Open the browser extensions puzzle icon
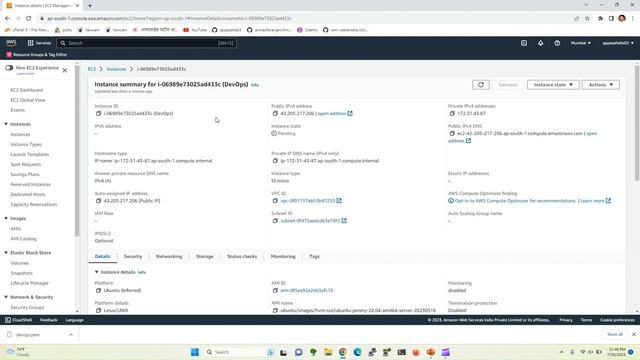 coord(600,18)
